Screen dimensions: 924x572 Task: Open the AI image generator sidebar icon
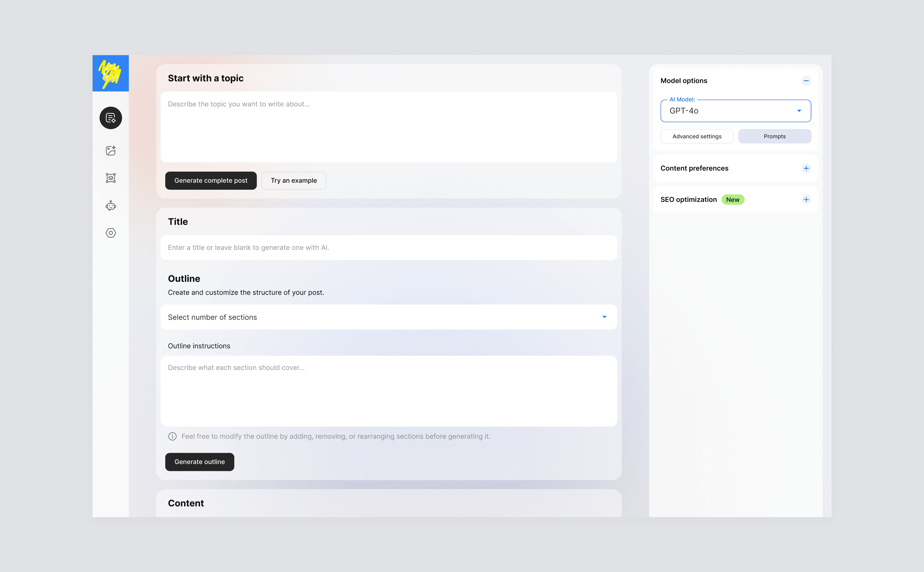pos(110,151)
